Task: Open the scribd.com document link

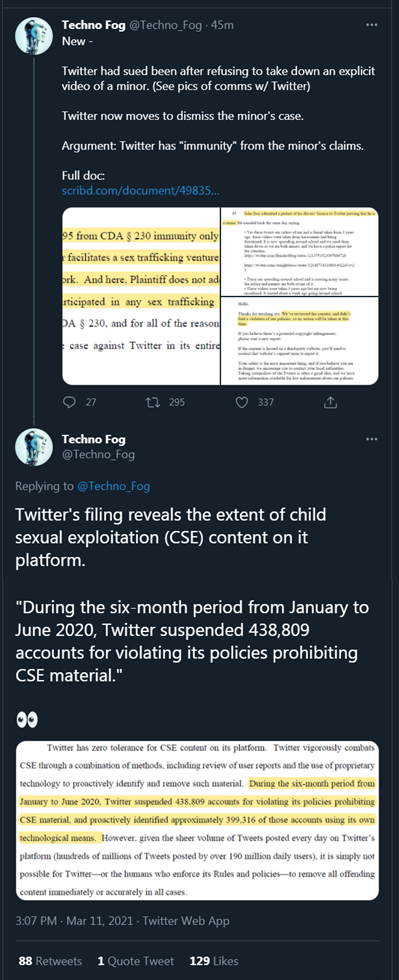Action: (140, 189)
